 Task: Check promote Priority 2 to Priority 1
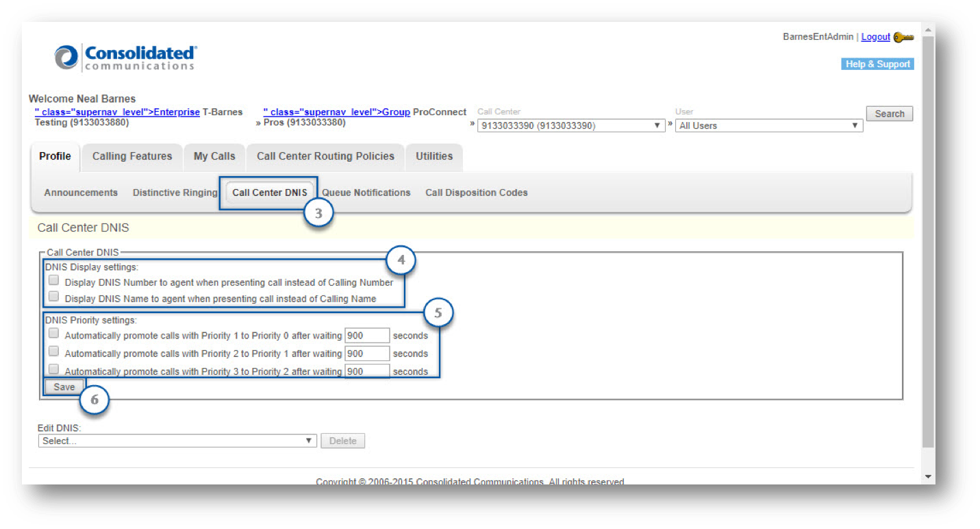53,352
